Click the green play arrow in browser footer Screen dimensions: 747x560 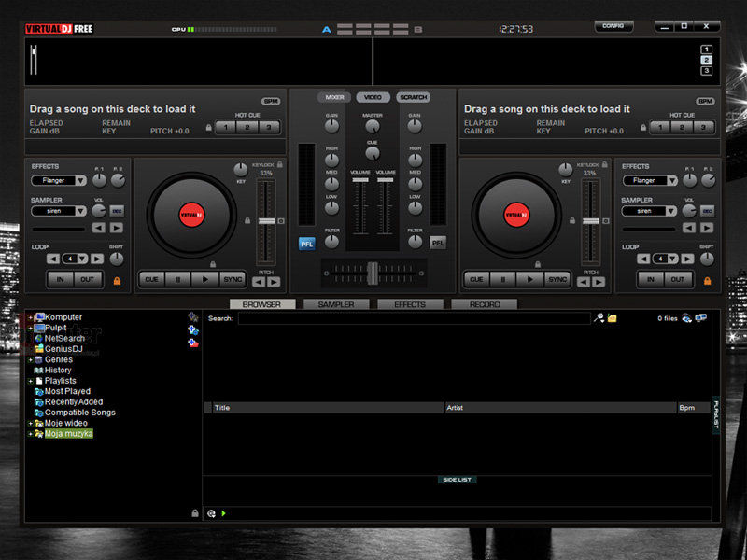point(223,513)
